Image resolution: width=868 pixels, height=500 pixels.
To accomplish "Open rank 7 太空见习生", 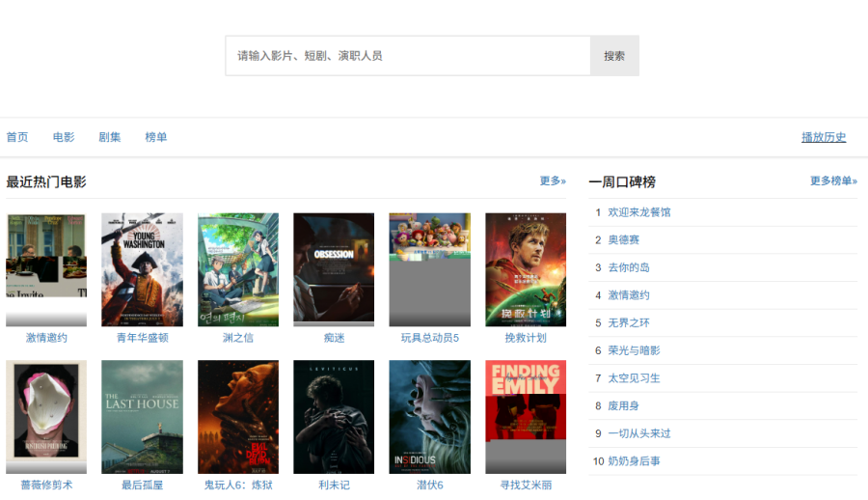I will [634, 378].
